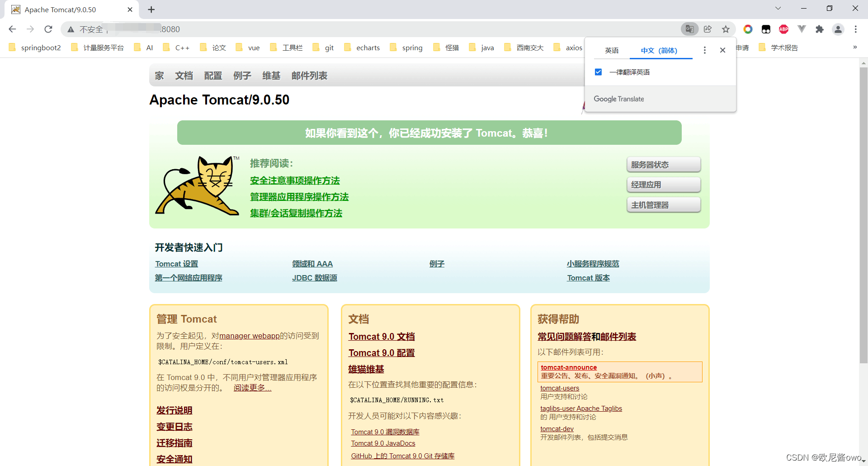Open the 论文 bookmark folder
868x466 pixels.
pyautogui.click(x=213, y=48)
